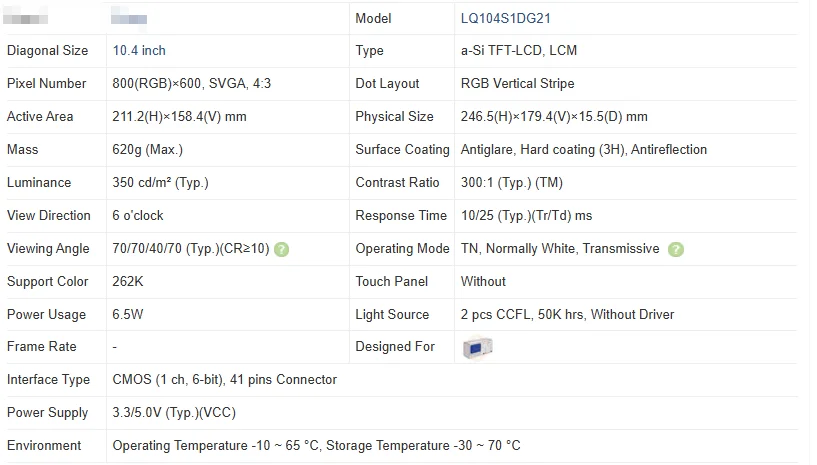Click the Operating Mode help question icon
Viewport: 817px width, 465px height.
click(676, 250)
